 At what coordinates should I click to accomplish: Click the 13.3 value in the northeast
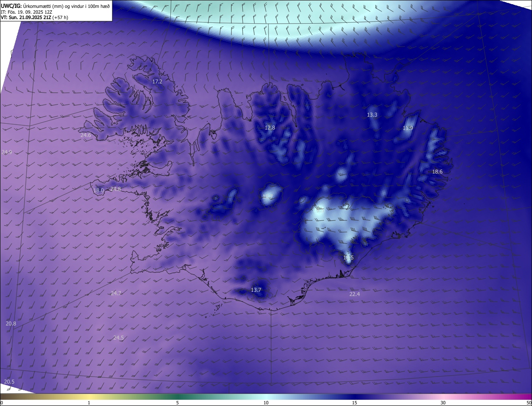click(x=372, y=115)
